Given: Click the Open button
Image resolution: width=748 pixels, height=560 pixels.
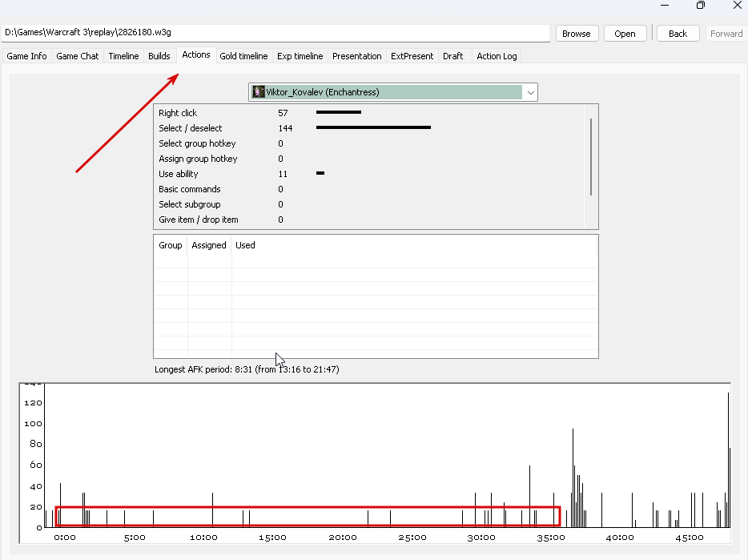Looking at the screenshot, I should [625, 34].
